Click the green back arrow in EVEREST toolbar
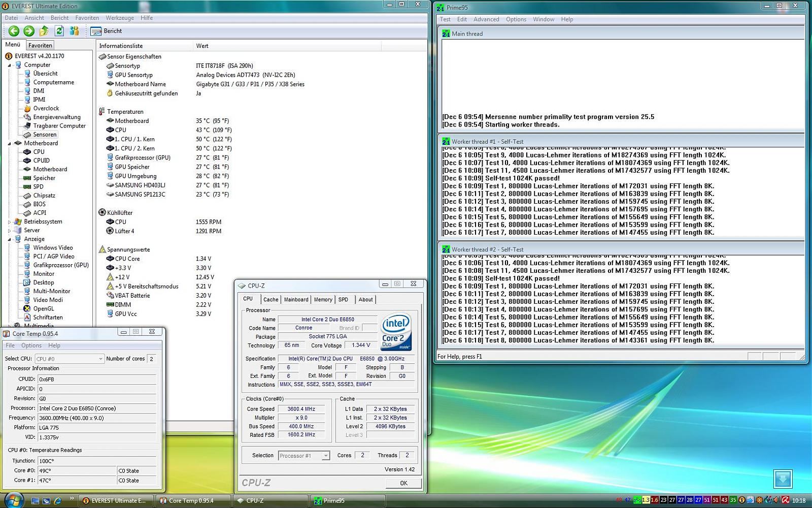 14,31
